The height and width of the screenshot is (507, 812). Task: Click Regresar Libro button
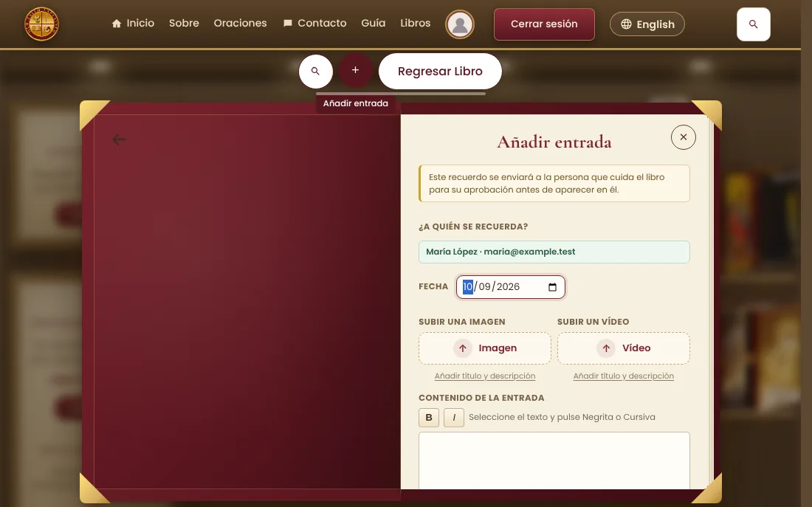pos(440,71)
